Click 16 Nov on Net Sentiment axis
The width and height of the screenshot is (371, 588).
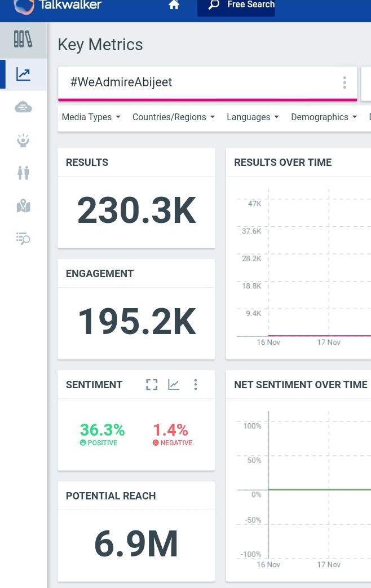(x=268, y=564)
